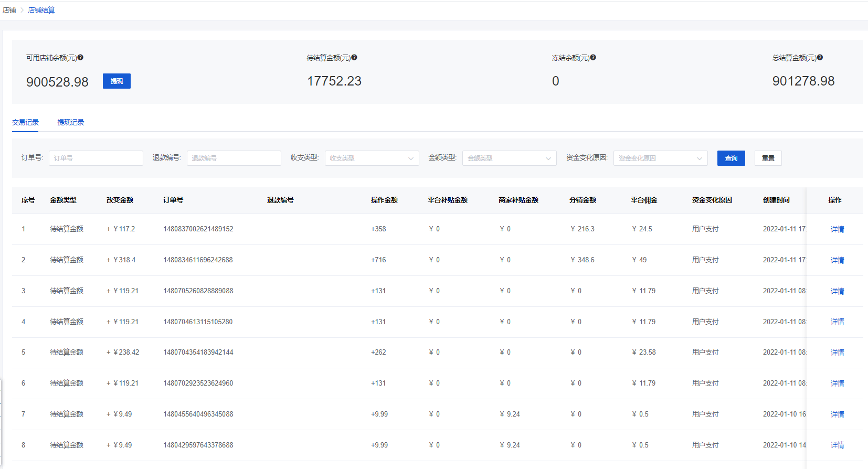This screenshot has width=868, height=469.
Task: Open the 资金变化原因 dropdown
Action: coord(661,158)
